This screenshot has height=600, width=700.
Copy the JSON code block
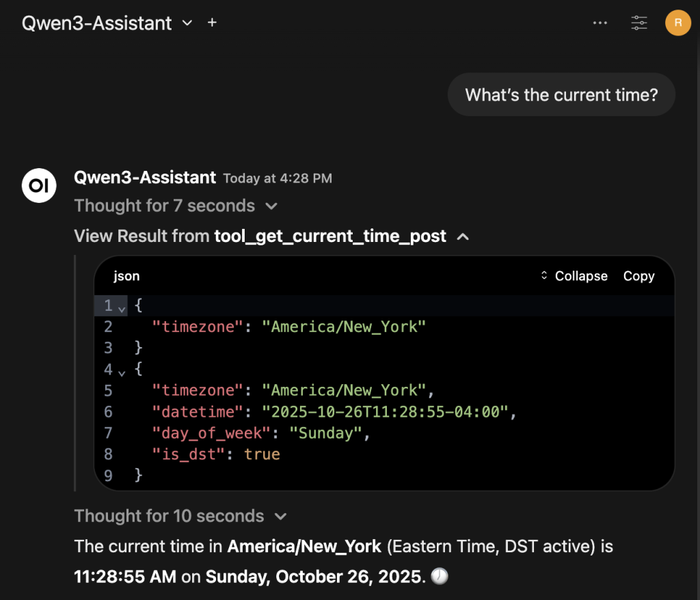638,276
